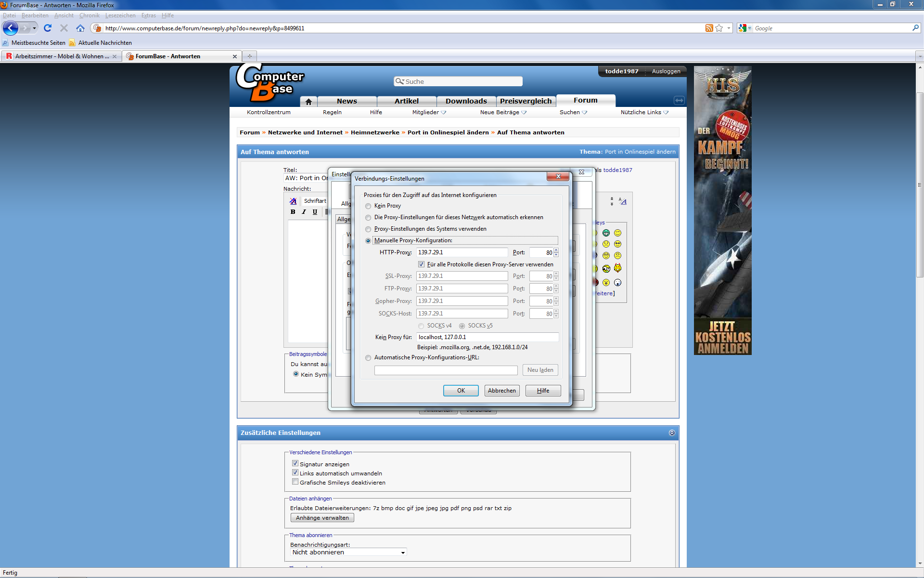Select the Kein Proxy radio button
The height and width of the screenshot is (578, 924).
coord(368,206)
